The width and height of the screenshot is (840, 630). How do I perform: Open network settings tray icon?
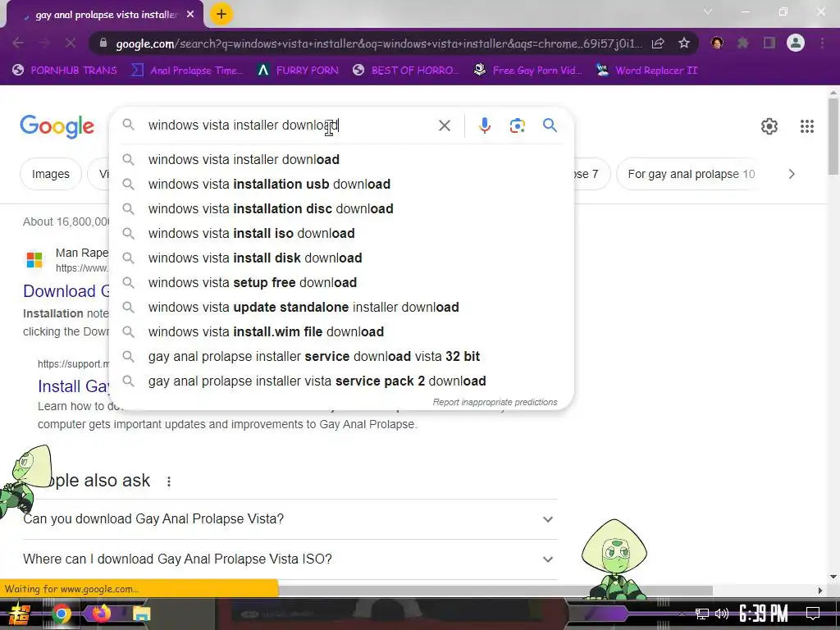702,614
